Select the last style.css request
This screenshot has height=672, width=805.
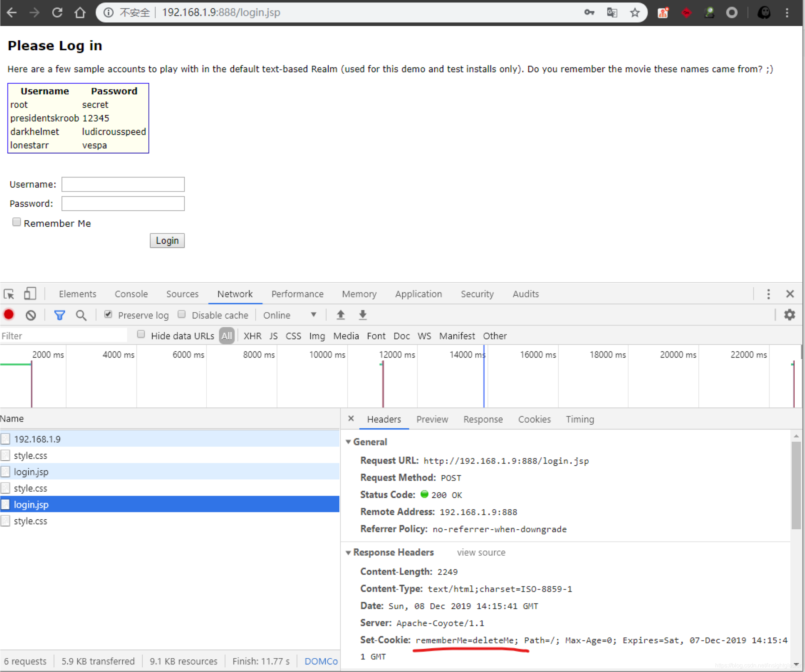click(x=170, y=521)
